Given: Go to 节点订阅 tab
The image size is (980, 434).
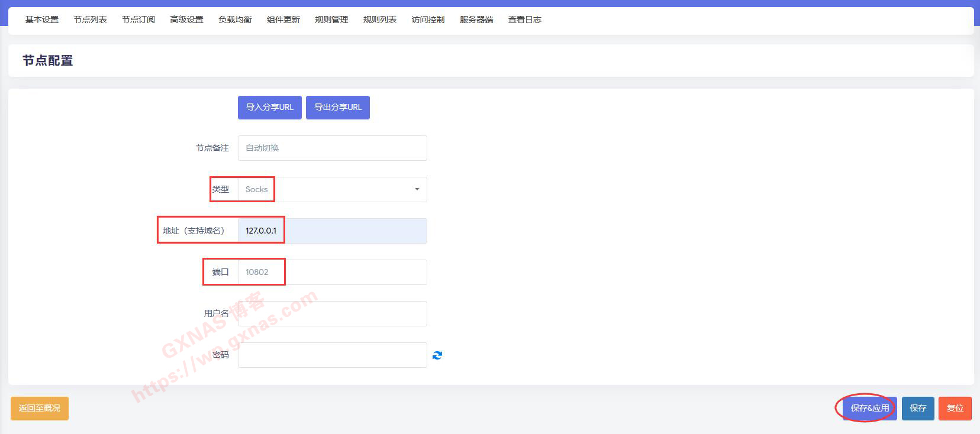Looking at the screenshot, I should pyautogui.click(x=138, y=20).
